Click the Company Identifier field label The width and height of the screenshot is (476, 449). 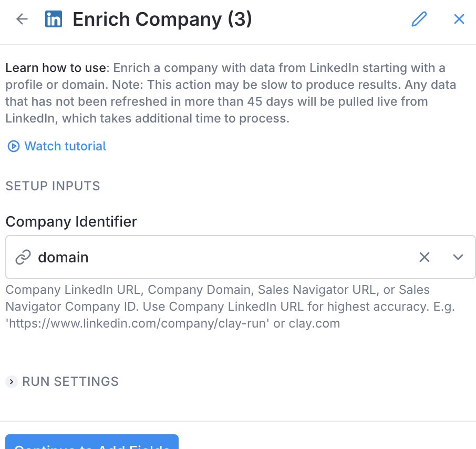pos(71,221)
